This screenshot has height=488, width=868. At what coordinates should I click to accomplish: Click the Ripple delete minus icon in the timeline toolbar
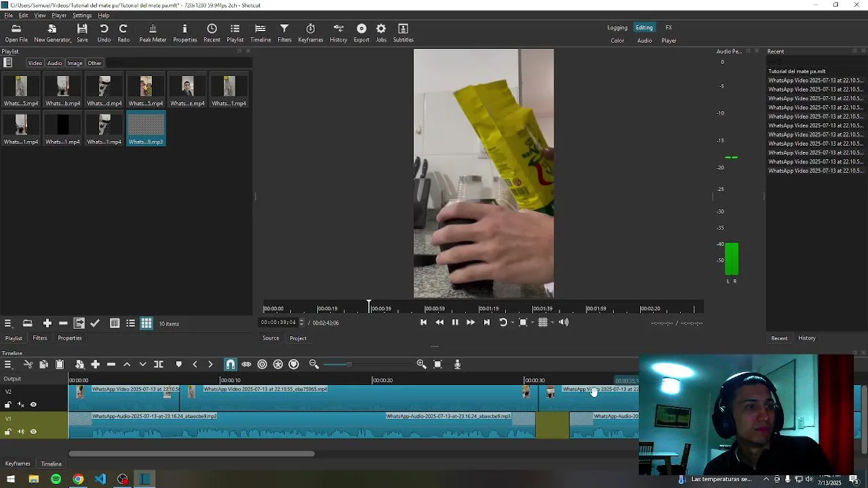click(111, 365)
